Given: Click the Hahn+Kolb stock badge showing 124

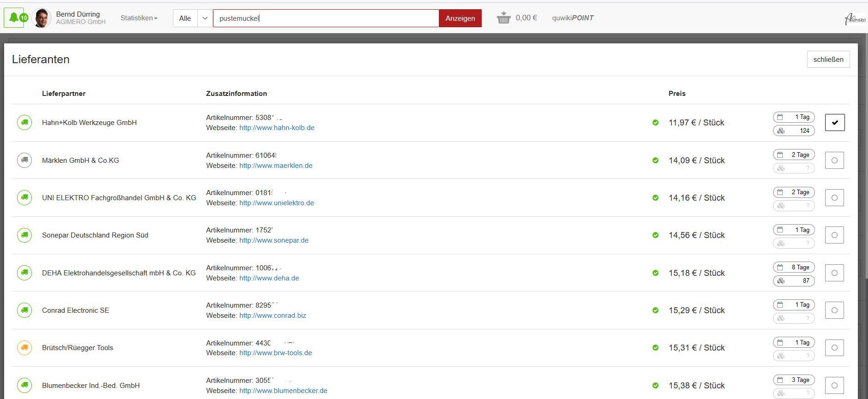Looking at the screenshot, I should point(794,131).
